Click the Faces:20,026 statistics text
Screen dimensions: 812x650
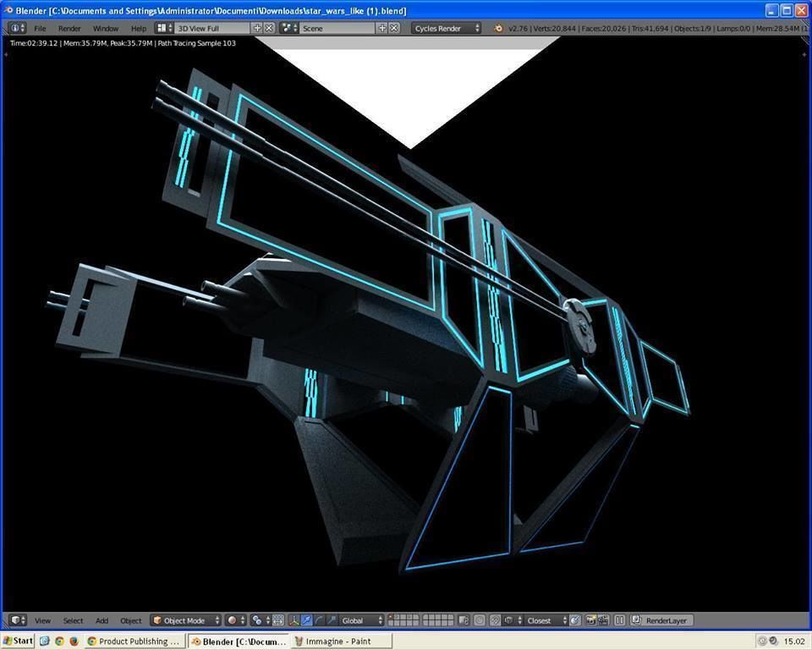tap(603, 29)
